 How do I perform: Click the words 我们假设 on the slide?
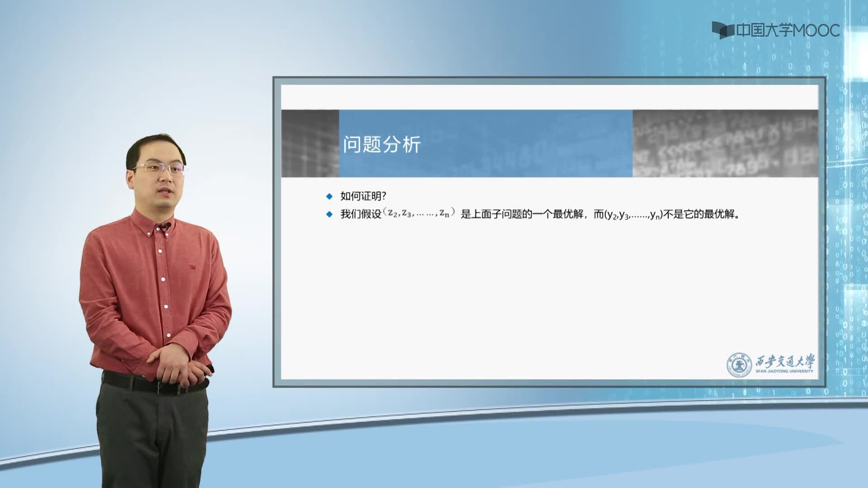coord(361,214)
